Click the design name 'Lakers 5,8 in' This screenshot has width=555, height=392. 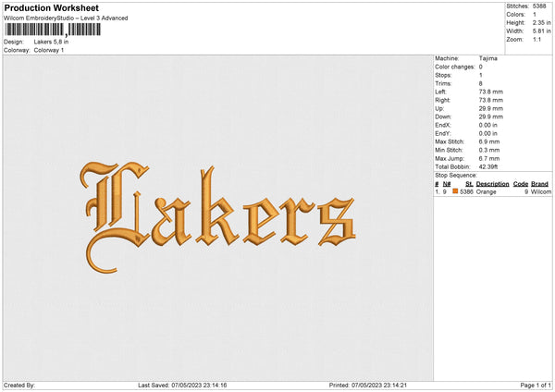coord(51,42)
